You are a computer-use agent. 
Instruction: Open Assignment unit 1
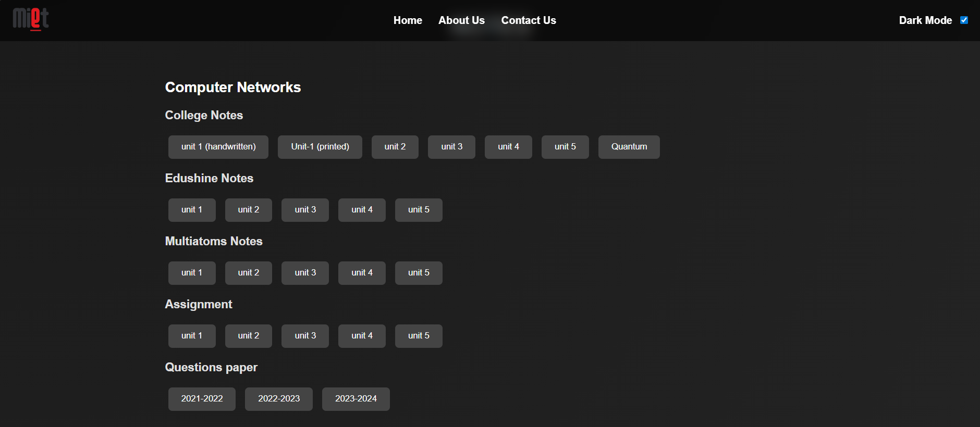tap(192, 336)
